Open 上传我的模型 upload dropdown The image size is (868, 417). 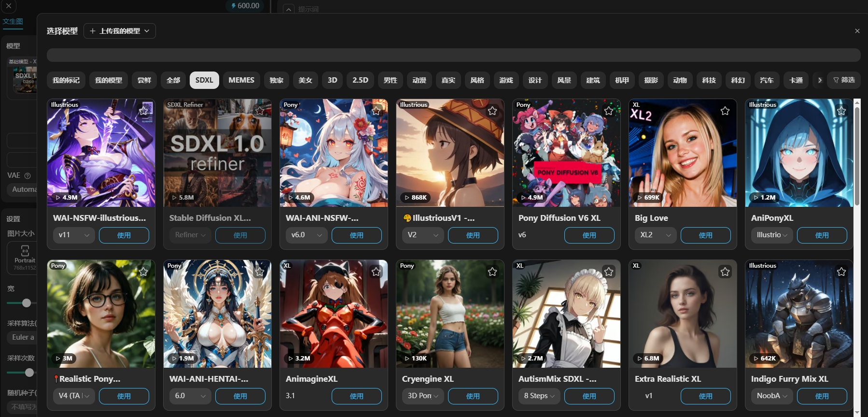pyautogui.click(x=120, y=31)
